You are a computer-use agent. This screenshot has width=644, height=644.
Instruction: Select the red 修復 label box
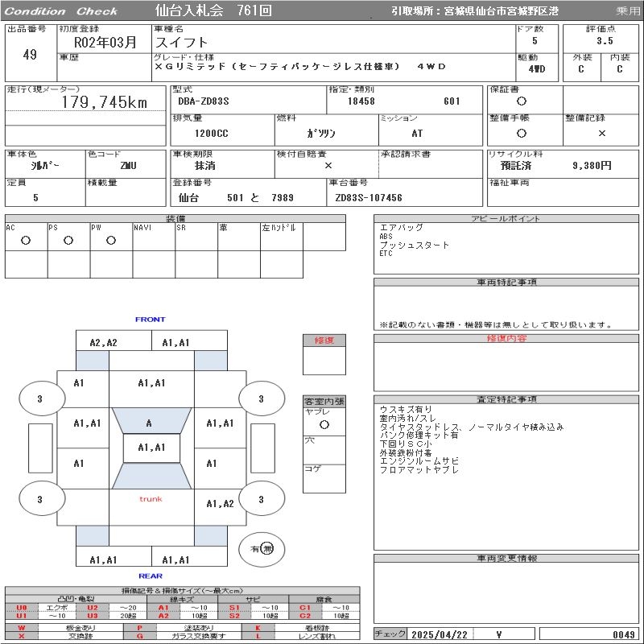pos(324,341)
